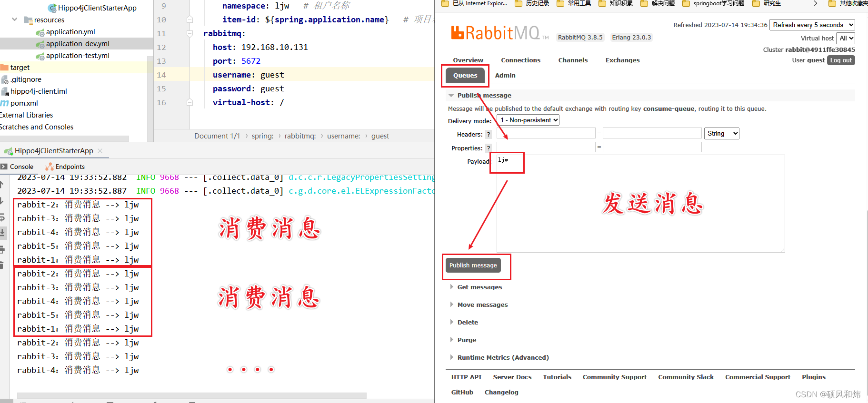
Task: Expand the Move messages section
Action: 451,305
